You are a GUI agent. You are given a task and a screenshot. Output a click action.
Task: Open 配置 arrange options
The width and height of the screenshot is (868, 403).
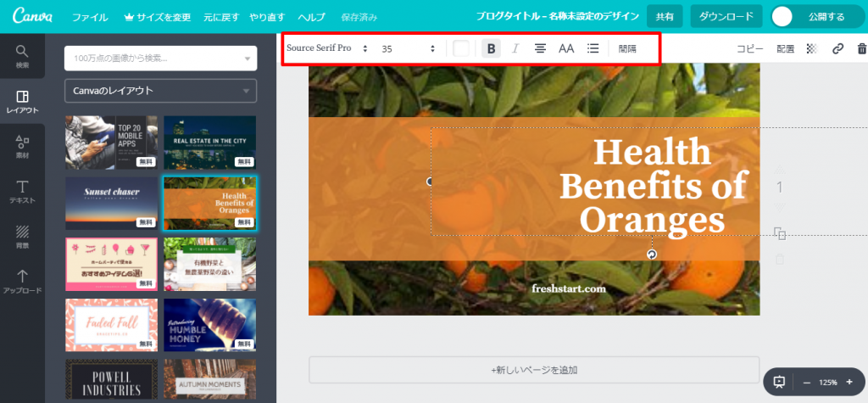point(785,48)
